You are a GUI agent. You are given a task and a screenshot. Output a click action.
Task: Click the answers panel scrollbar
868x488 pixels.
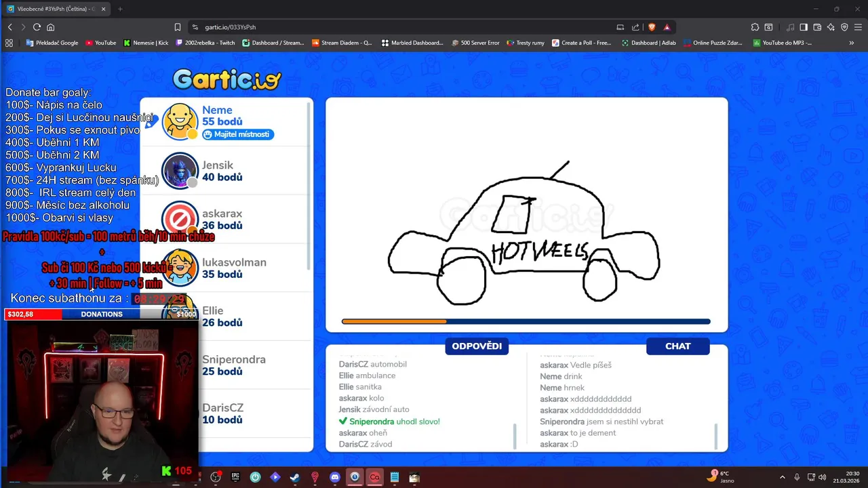coord(515,436)
